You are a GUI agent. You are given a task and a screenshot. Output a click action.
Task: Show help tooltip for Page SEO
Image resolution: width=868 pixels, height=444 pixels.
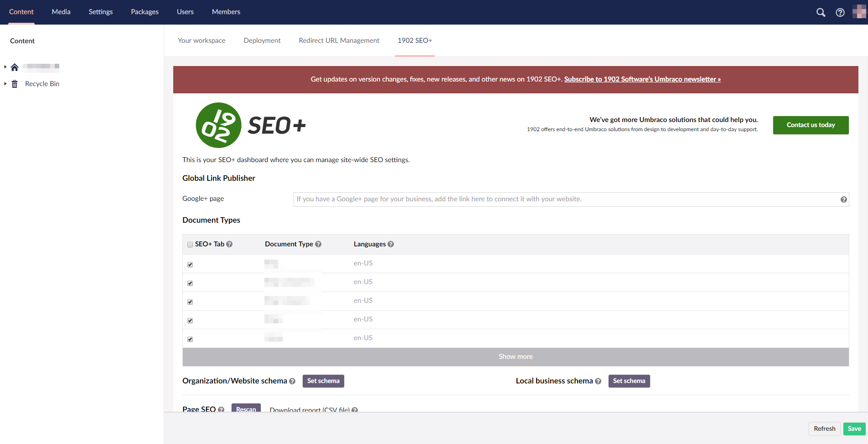(x=221, y=409)
